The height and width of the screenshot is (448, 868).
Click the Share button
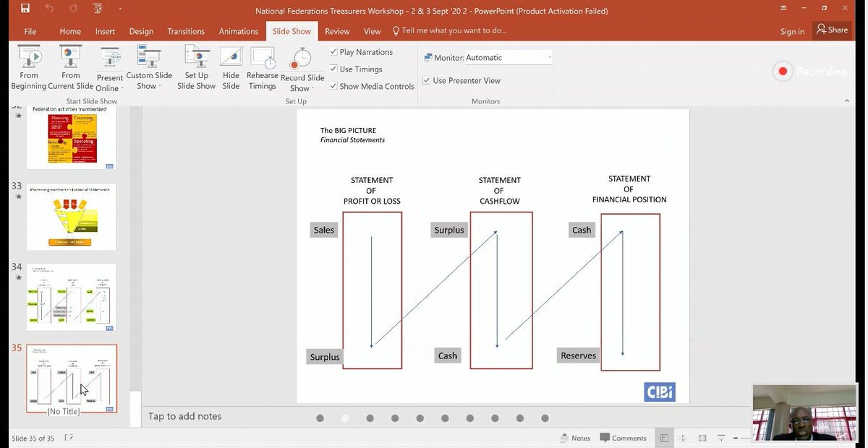coord(832,30)
